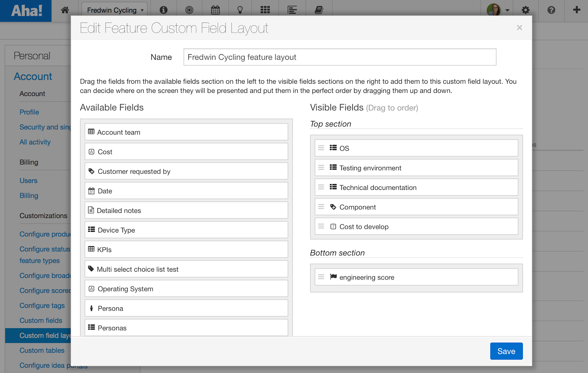Click the flag icon on engineering score
588x373 pixels.
coord(333,277)
